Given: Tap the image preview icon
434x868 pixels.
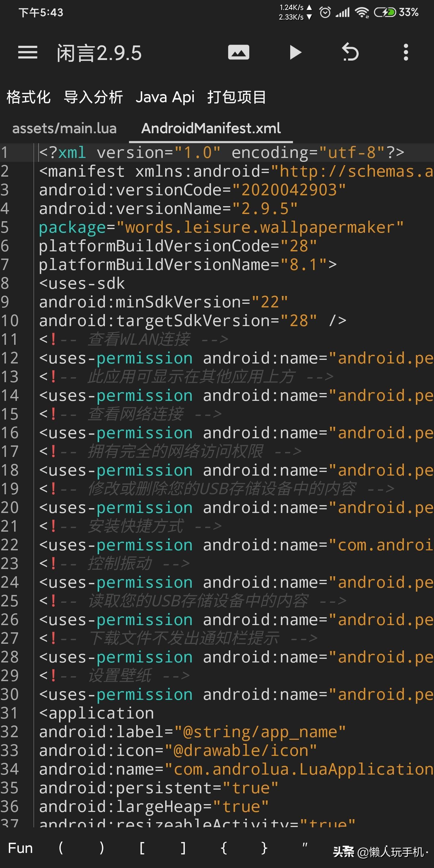Looking at the screenshot, I should click(239, 52).
